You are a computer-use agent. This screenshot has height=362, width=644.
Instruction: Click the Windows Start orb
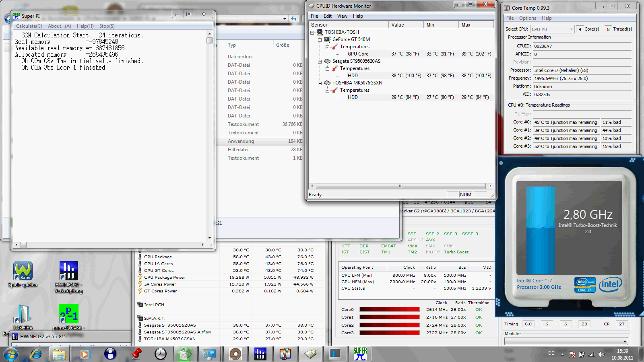point(11,354)
